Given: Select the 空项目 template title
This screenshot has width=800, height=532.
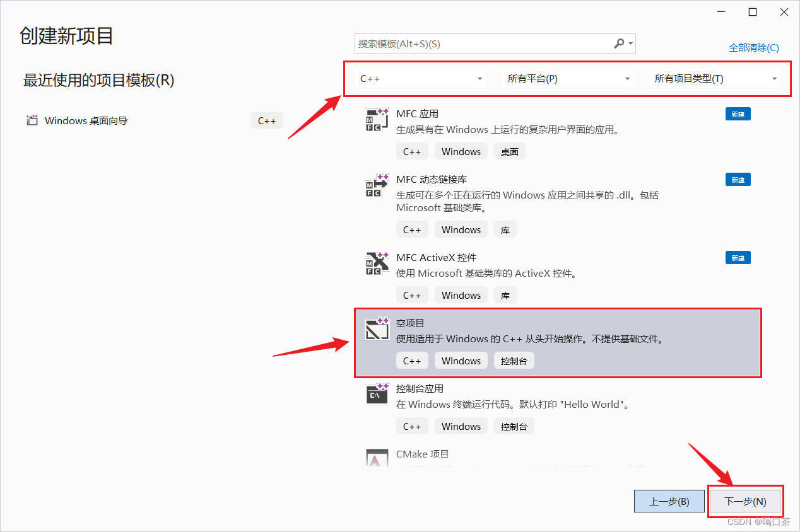Looking at the screenshot, I should (x=410, y=323).
